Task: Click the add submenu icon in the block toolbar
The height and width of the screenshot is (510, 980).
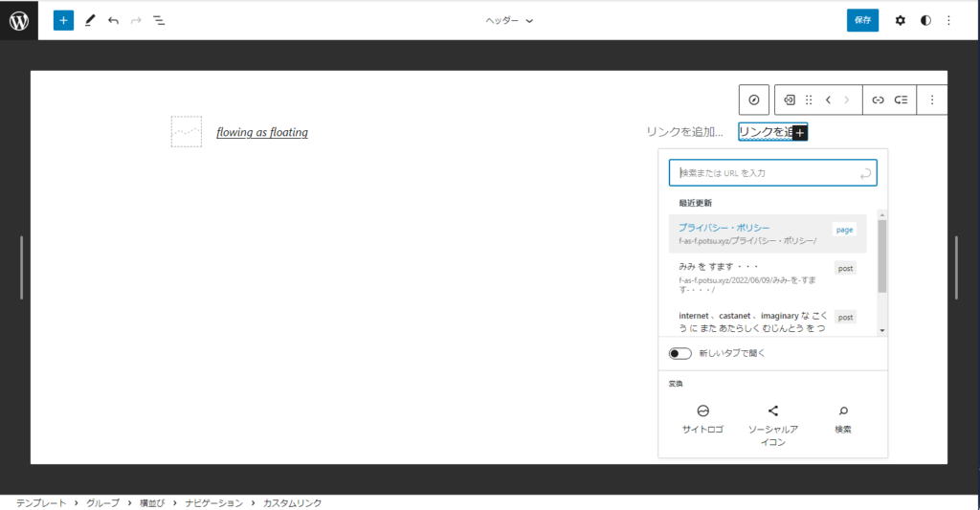Action: (901, 100)
